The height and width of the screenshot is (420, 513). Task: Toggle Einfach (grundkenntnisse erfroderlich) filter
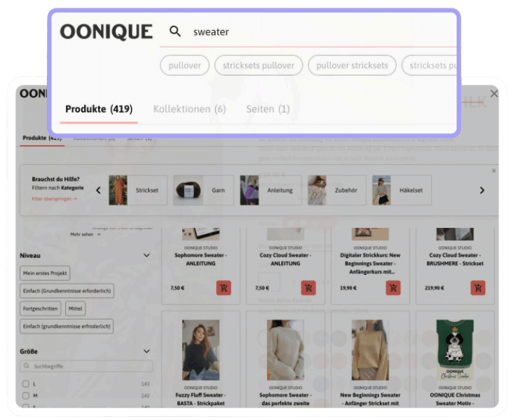tap(67, 326)
